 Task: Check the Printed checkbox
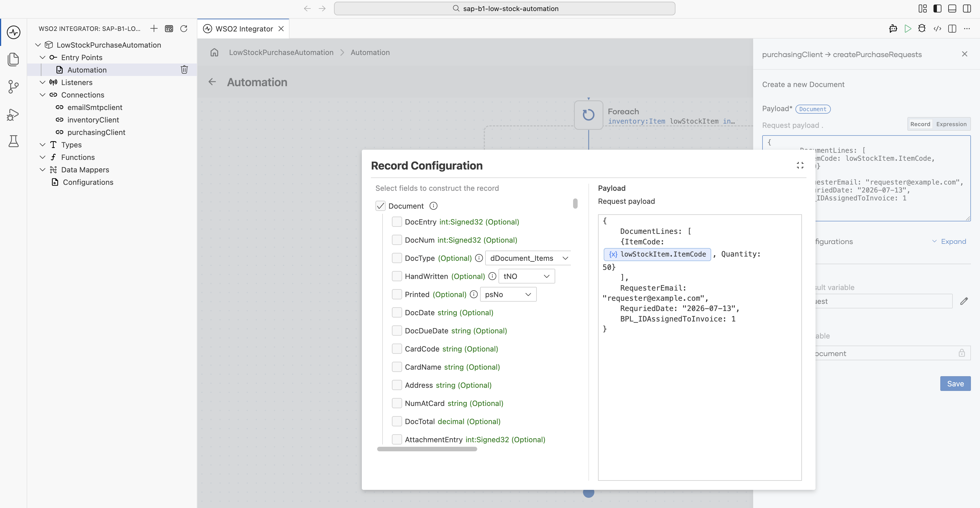coord(397,294)
